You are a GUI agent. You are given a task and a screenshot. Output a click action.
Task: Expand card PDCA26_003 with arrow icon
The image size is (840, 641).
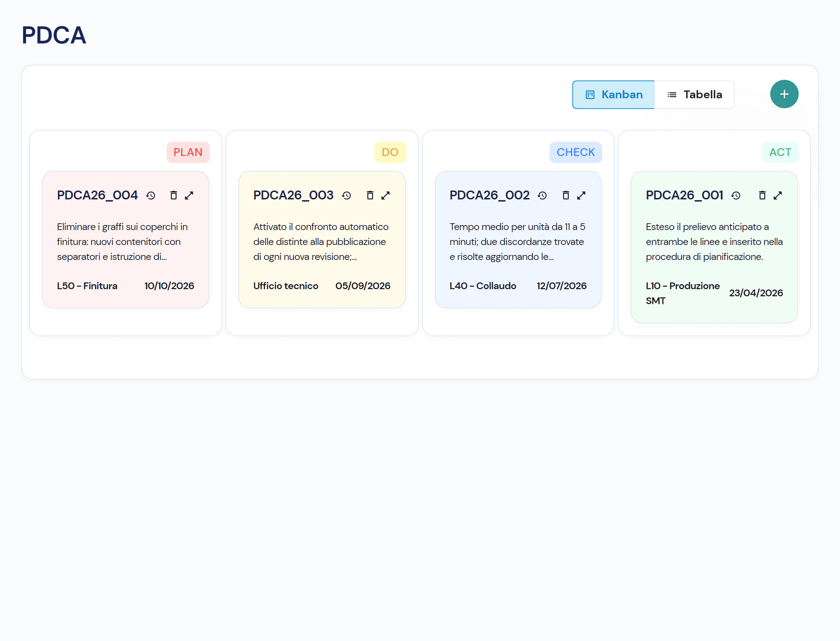click(385, 196)
